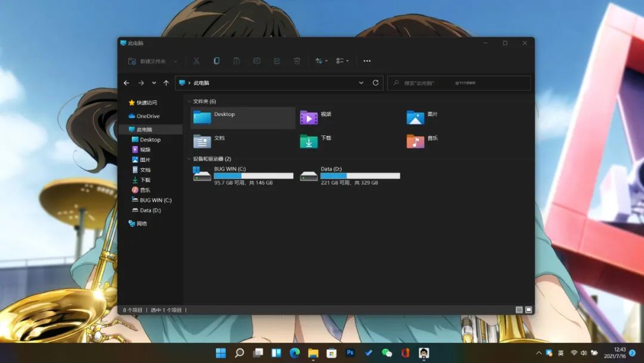Switch to large icons view in status bar

[x=528, y=310]
